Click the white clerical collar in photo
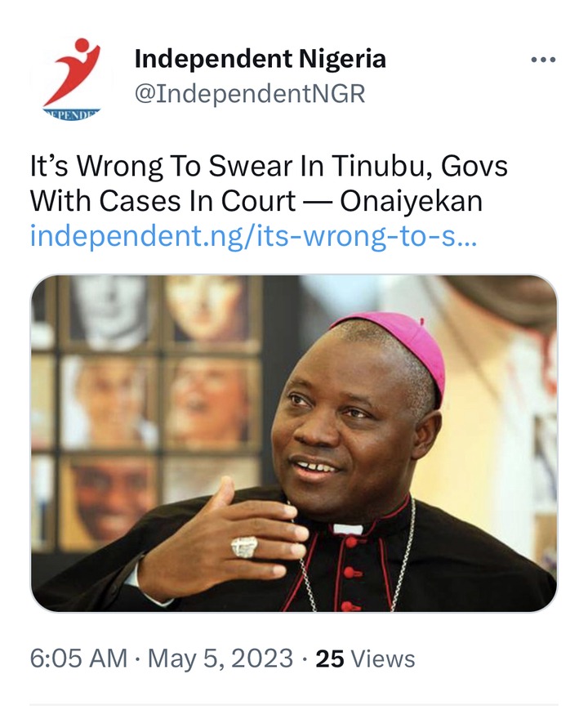Viewport: 588px width, 710px height. point(347,529)
